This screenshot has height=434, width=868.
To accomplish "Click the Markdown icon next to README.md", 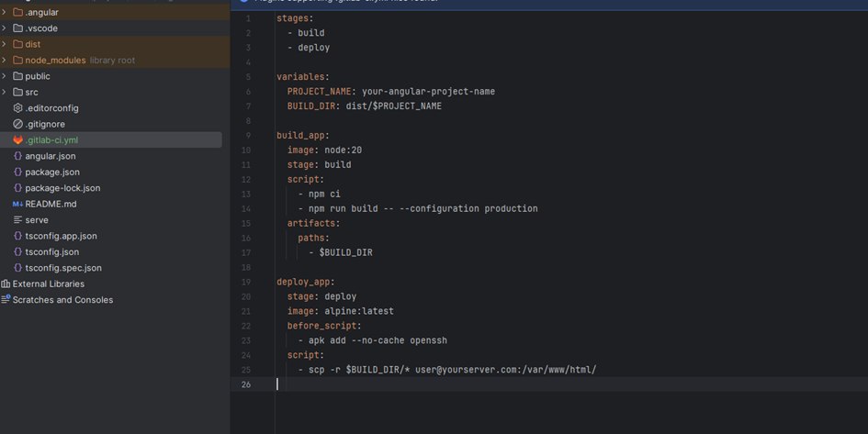I will point(17,204).
